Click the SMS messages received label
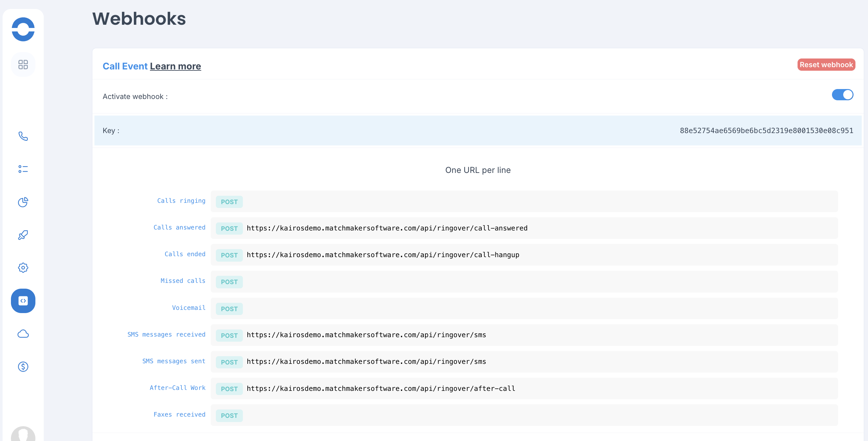The image size is (868, 441). pyautogui.click(x=166, y=334)
